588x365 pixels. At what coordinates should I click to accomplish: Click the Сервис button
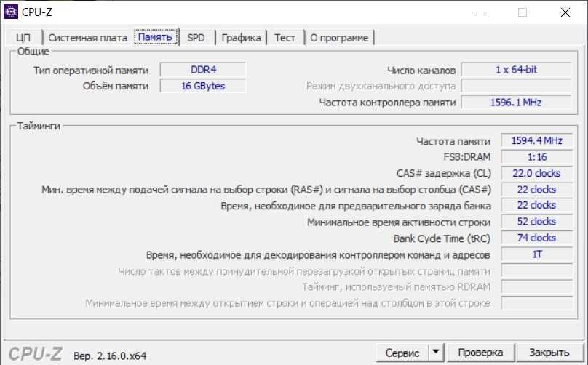[402, 353]
